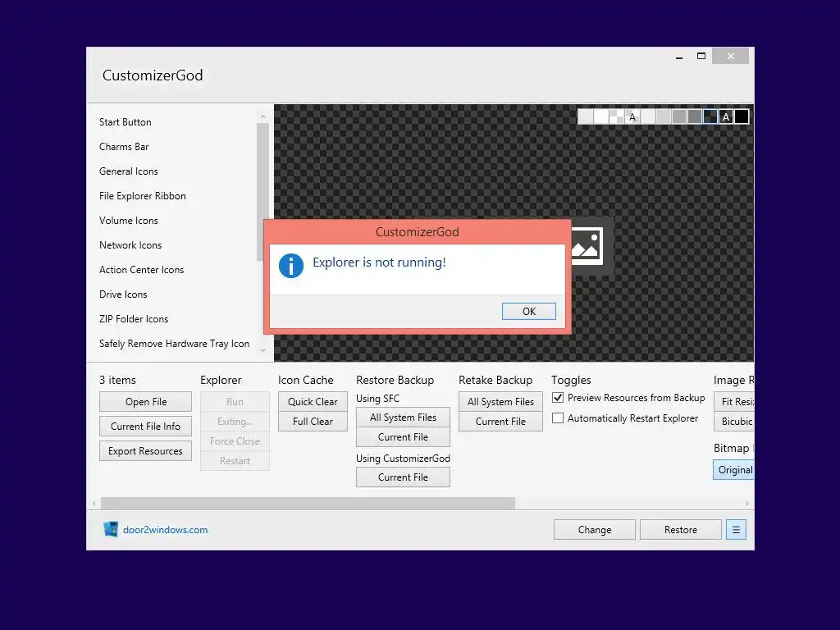Click OK in the Explorer not running dialog

(529, 311)
